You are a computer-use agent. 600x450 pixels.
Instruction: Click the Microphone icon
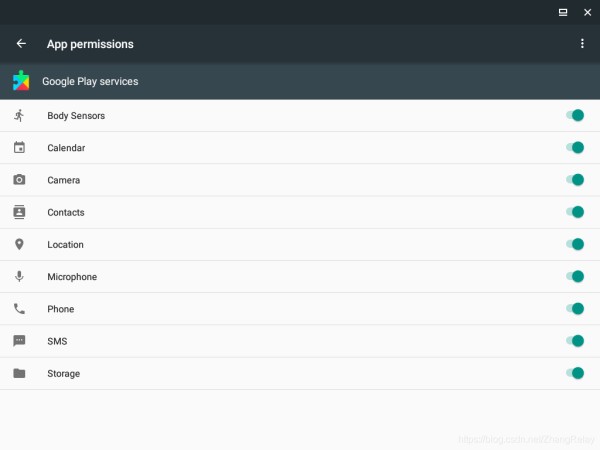(19, 276)
